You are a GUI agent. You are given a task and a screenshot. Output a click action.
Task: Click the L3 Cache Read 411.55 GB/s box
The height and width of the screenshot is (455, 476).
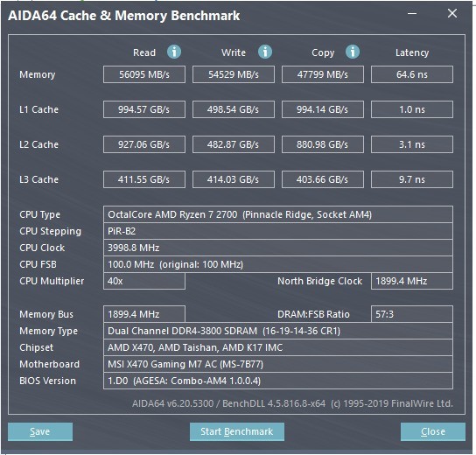(x=144, y=179)
